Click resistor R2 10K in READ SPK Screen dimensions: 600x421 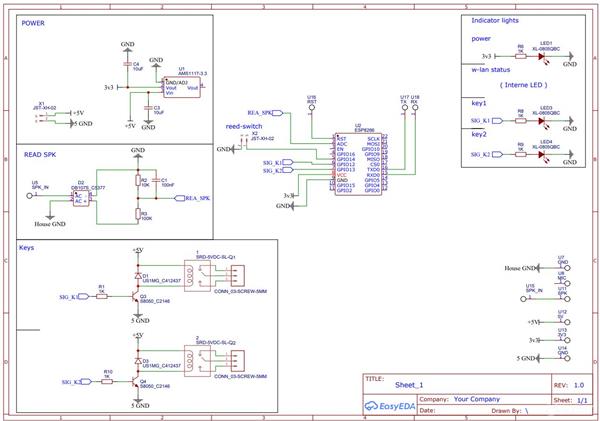point(138,180)
